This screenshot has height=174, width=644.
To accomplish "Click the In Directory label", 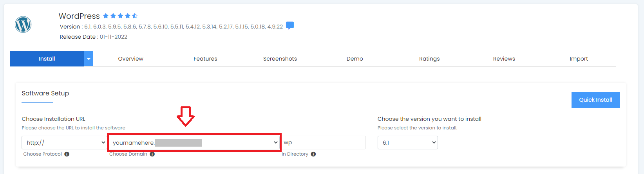I will [295, 154].
